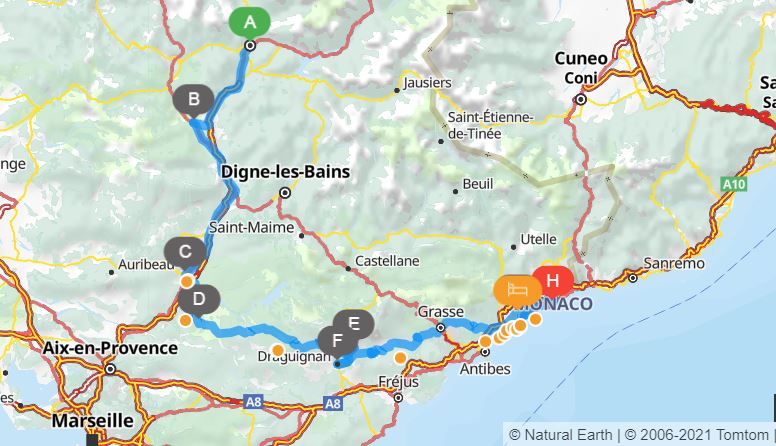Click the Cuneo city point marker
The height and width of the screenshot is (446, 776).
coord(581,99)
